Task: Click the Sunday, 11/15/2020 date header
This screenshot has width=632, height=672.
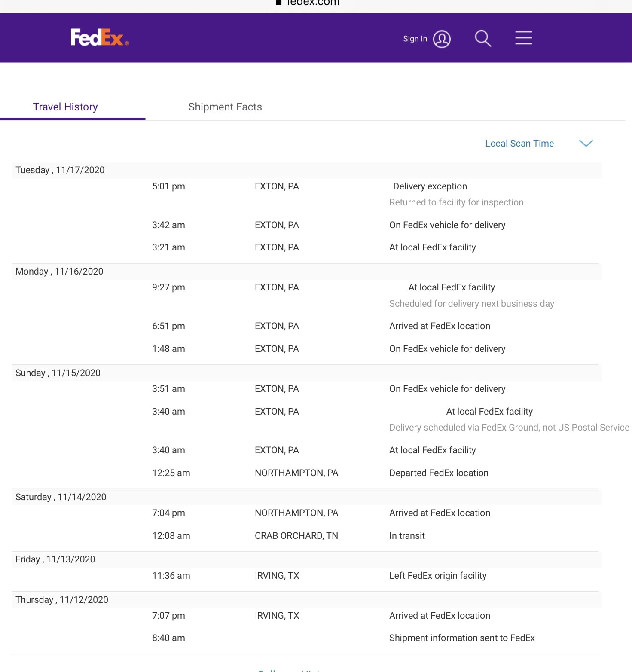Action: point(58,373)
